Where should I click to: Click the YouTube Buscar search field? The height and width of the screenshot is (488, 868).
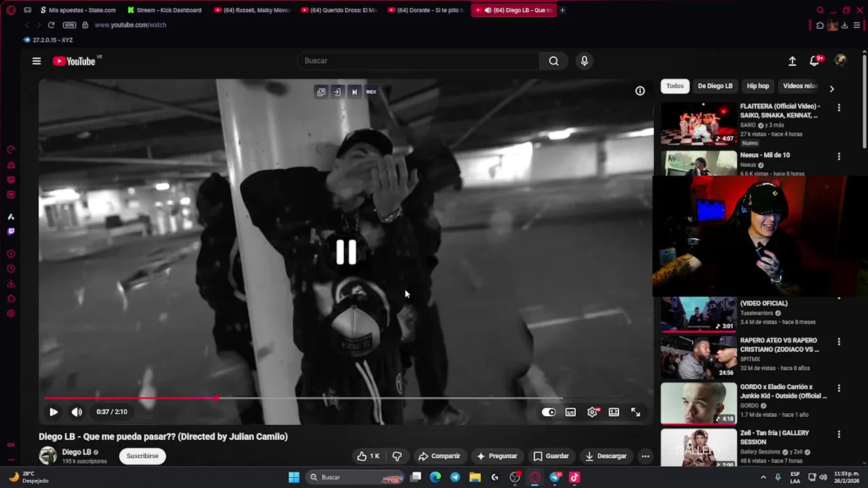coord(418,61)
